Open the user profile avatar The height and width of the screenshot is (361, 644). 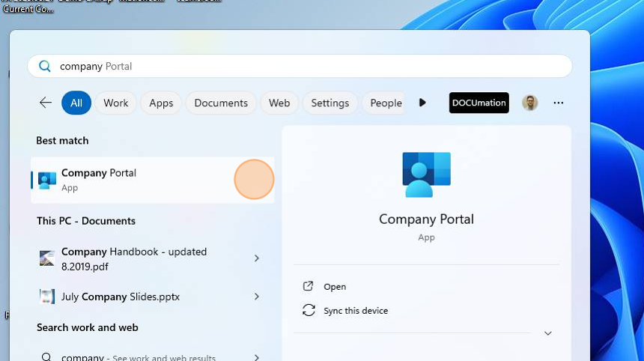tap(530, 103)
